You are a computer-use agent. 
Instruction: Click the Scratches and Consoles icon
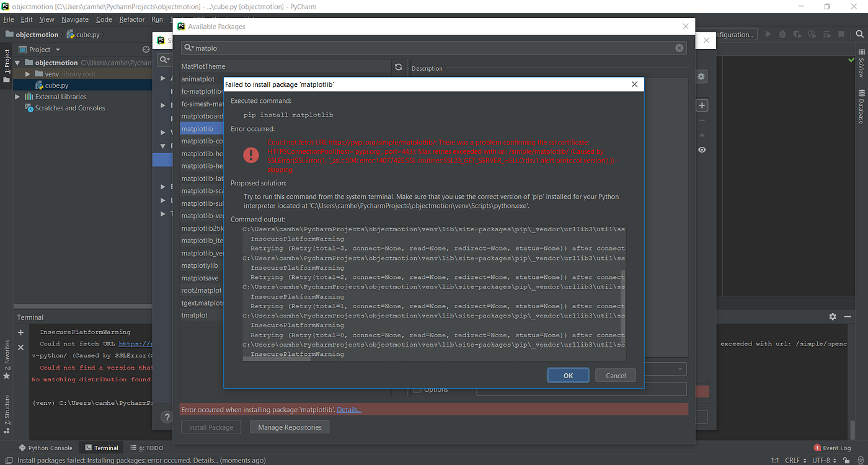(29, 108)
